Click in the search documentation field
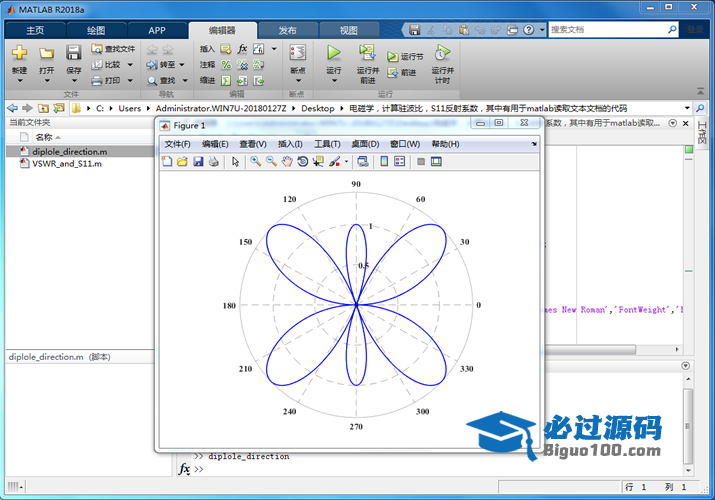This screenshot has height=500, width=715. click(609, 30)
